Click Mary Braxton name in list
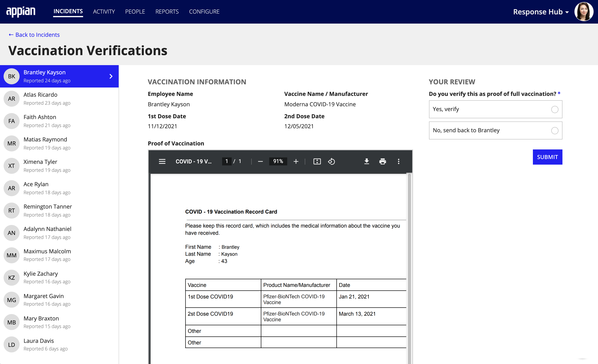Screen dimensions: 598x364 pos(41,318)
